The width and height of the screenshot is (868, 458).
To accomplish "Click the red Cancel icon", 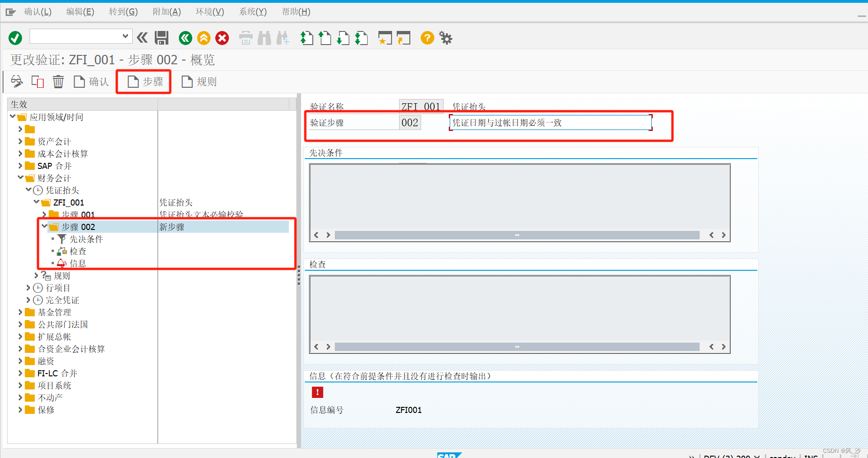I will 222,38.
